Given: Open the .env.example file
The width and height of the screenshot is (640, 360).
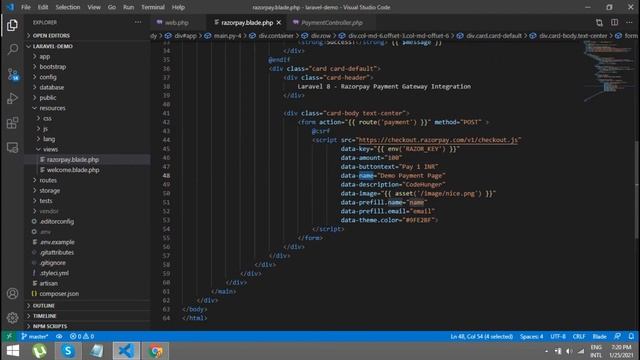Looking at the screenshot, I should coord(57,242).
